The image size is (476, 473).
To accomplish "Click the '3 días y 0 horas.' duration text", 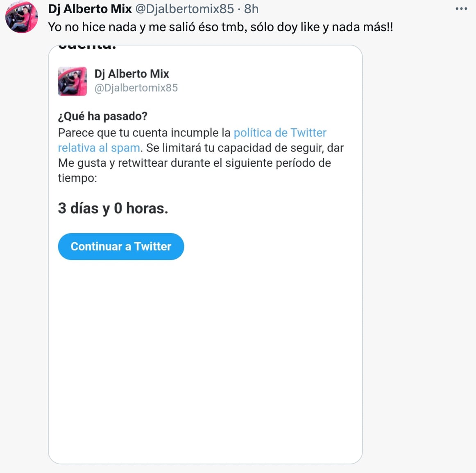I will point(113,208).
